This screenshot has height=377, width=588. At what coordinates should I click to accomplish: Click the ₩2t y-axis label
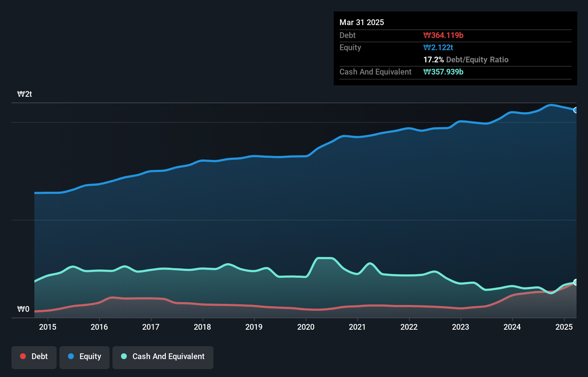(25, 94)
